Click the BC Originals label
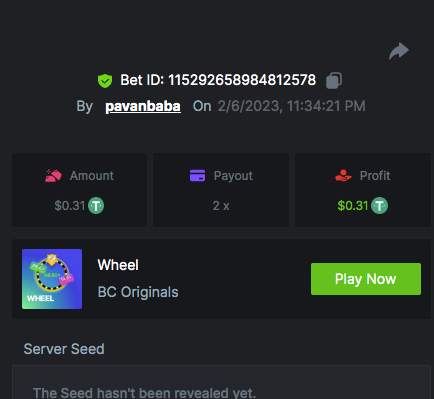This screenshot has width=434, height=399. pyautogui.click(x=138, y=292)
